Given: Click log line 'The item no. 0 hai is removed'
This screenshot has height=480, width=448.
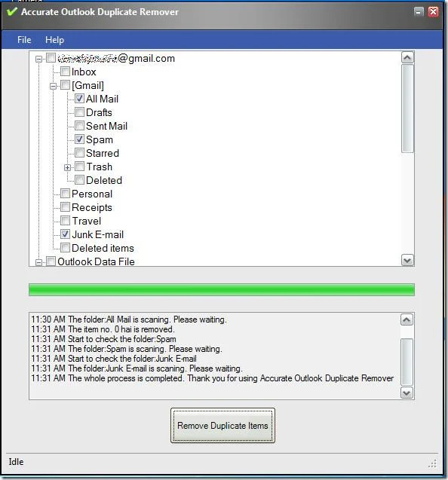Looking at the screenshot, I should (103, 329).
